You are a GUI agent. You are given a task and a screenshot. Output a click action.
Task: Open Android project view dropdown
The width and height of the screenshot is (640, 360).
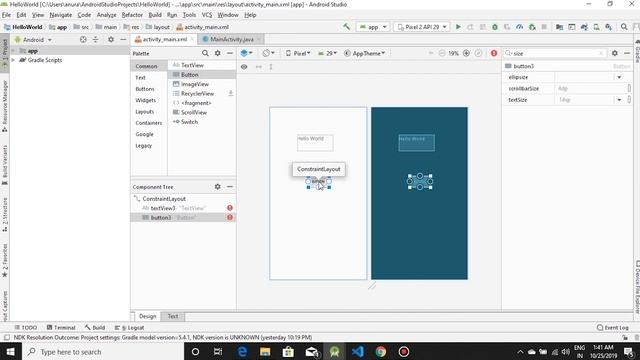[33, 40]
